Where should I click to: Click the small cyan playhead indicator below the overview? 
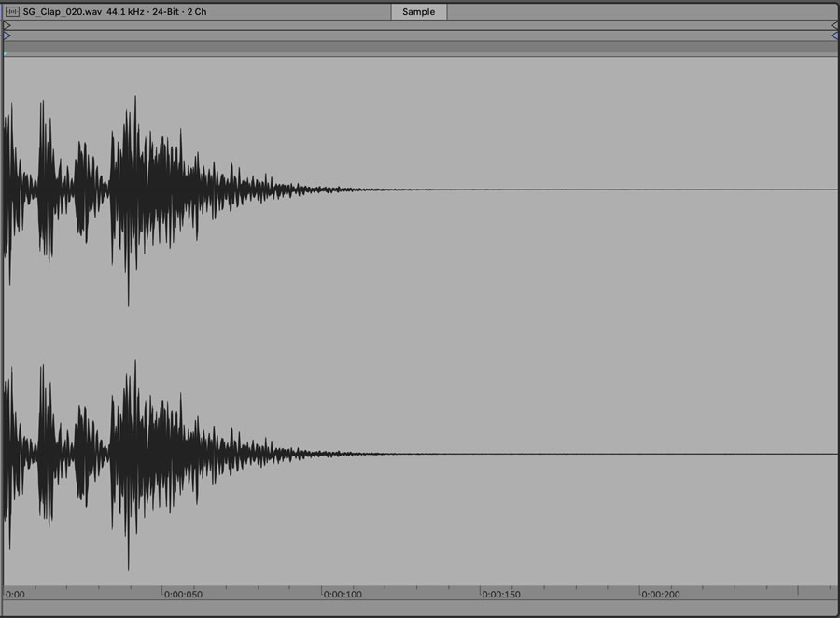(6, 54)
